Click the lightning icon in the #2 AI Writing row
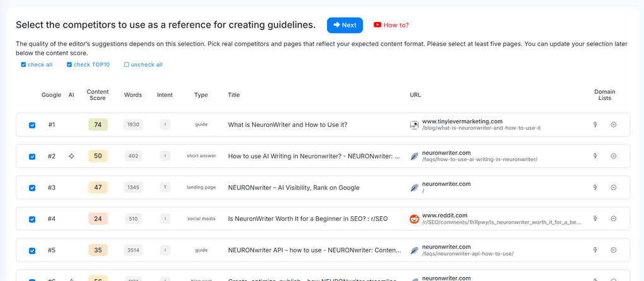 tap(595, 156)
